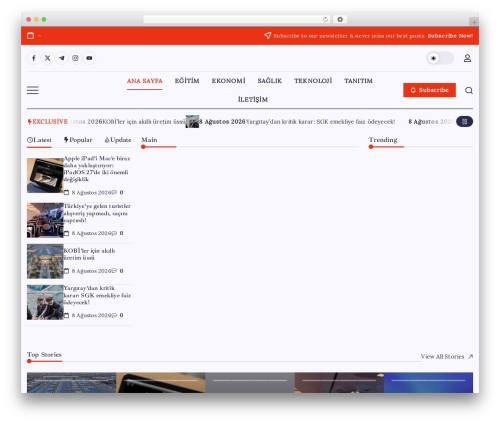Click the Main section heading
500x423 pixels.
(x=149, y=140)
